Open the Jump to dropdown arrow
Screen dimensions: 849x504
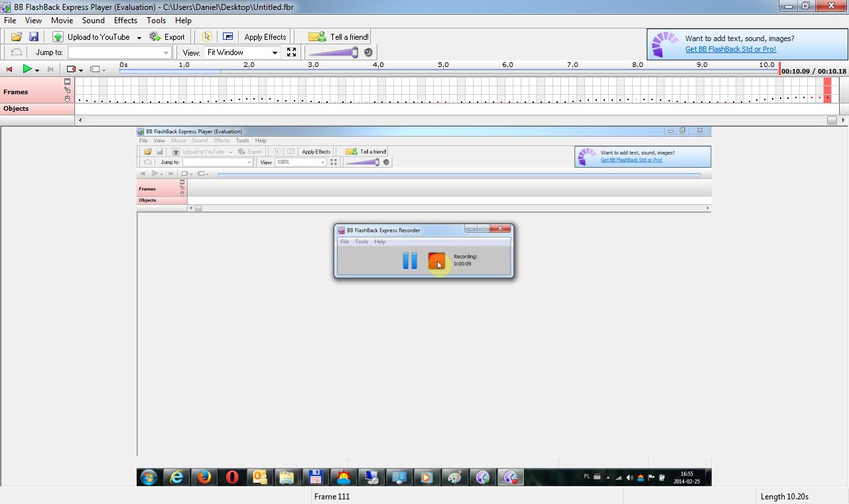(x=166, y=52)
